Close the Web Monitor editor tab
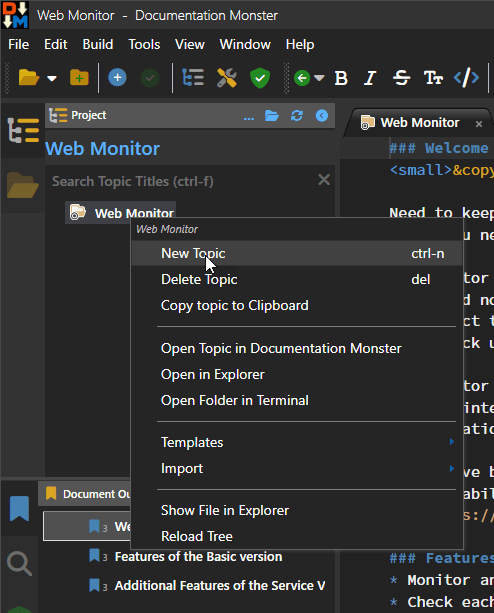The width and height of the screenshot is (494, 613). click(479, 124)
